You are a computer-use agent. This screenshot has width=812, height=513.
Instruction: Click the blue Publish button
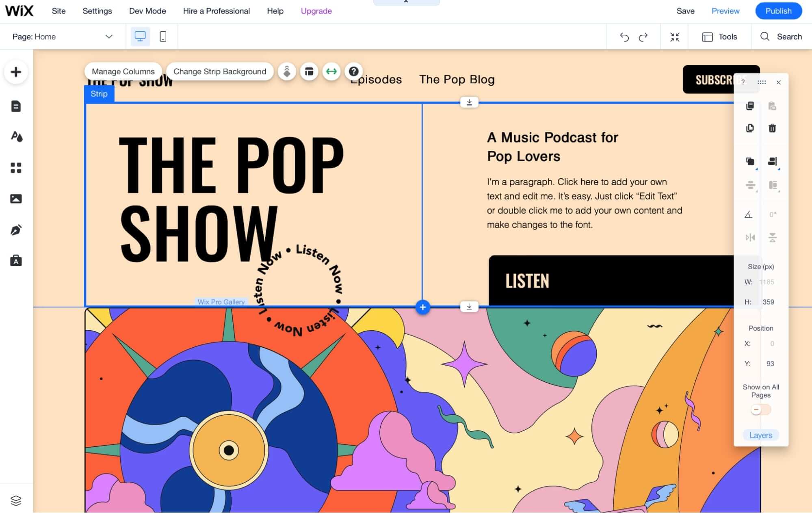coord(778,11)
